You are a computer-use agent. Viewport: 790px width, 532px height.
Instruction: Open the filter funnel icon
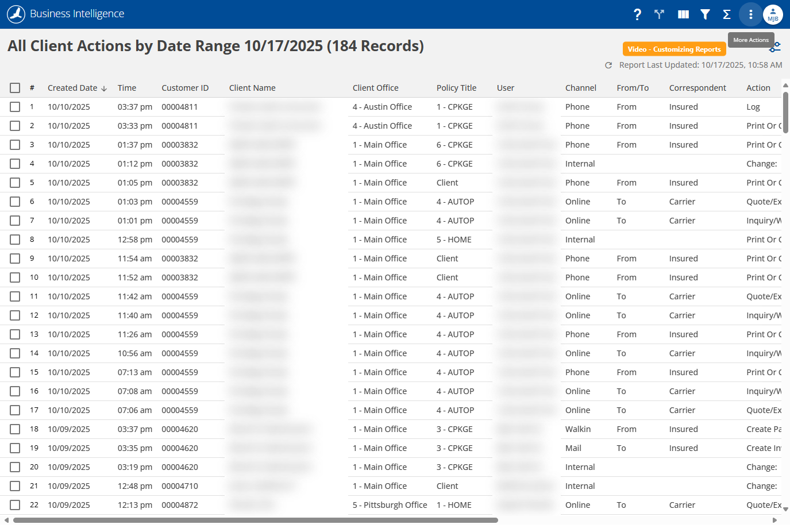click(x=705, y=14)
